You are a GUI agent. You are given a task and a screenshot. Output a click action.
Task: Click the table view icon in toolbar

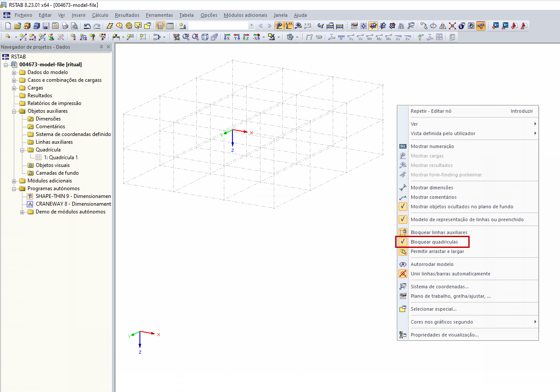coord(170,26)
